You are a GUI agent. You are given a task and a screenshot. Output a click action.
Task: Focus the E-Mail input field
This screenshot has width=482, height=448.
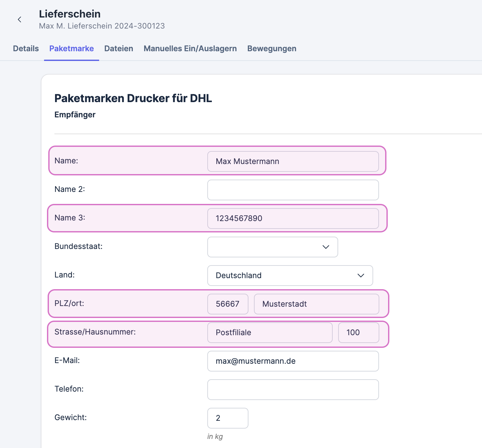point(293,361)
